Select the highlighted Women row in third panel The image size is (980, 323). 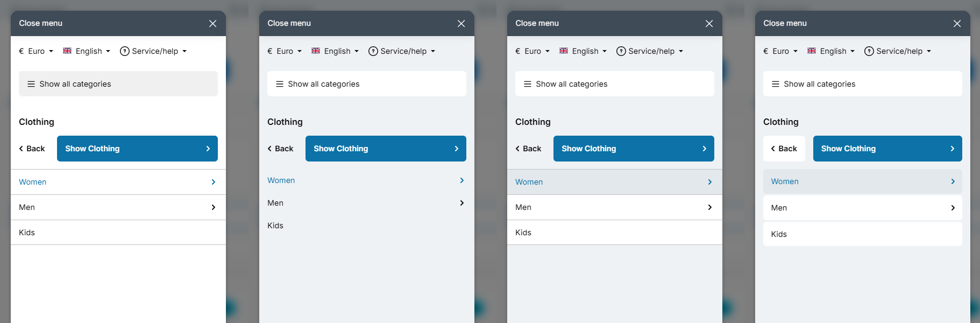(x=615, y=182)
